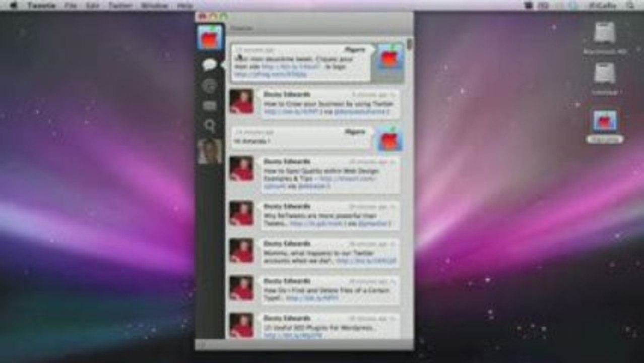
Task: Open the timeline speech-bubble tab
Action: pos(210,65)
